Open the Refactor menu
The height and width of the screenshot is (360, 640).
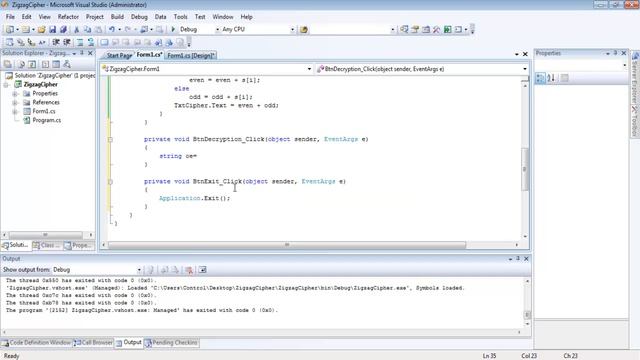coord(68,17)
